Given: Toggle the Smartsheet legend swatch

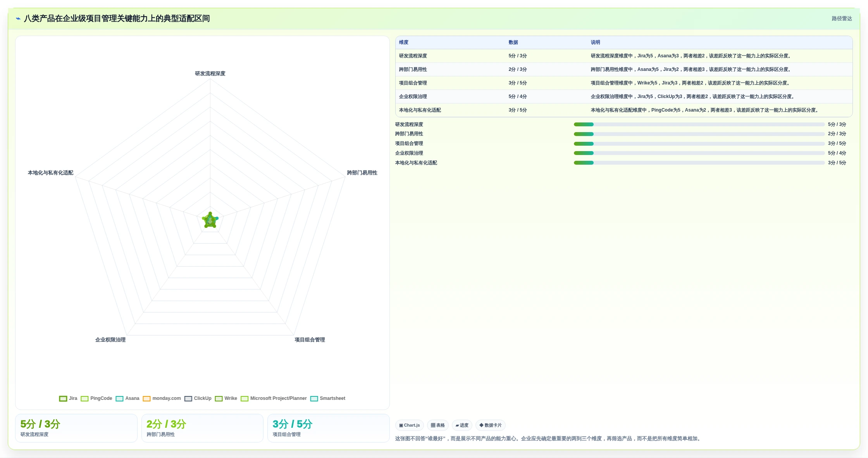Looking at the screenshot, I should click(314, 398).
